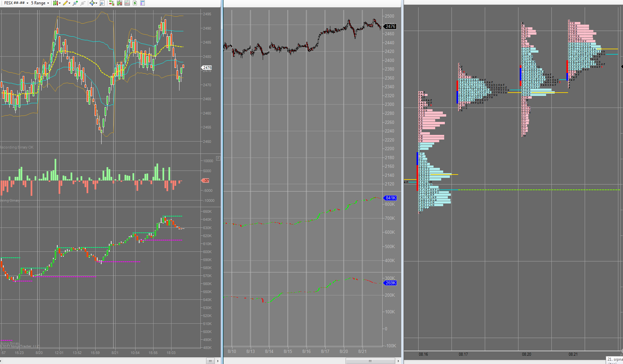Click the 2476 price label on daily chart
This screenshot has width=623, height=364.
coord(390,26)
